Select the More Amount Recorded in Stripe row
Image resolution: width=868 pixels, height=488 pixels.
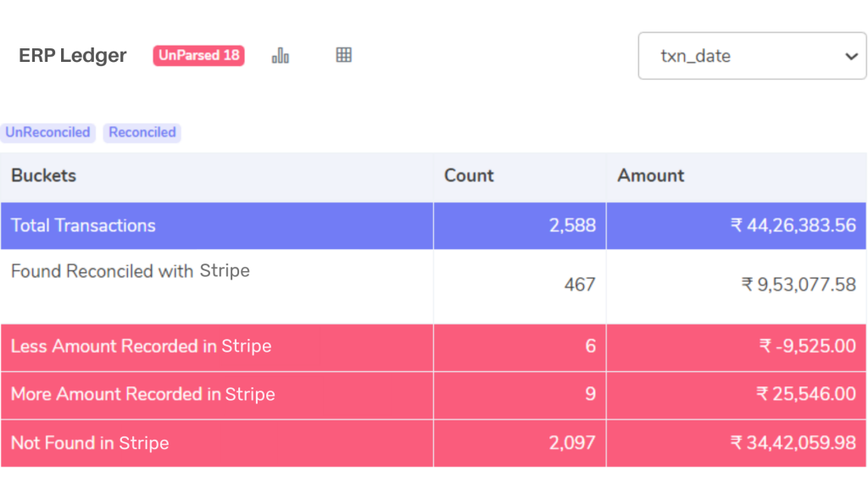433,395
